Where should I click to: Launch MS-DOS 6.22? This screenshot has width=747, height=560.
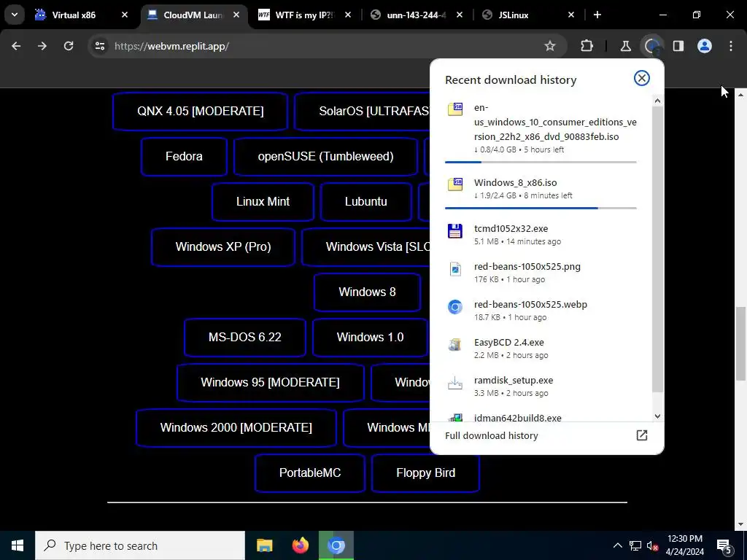point(245,337)
